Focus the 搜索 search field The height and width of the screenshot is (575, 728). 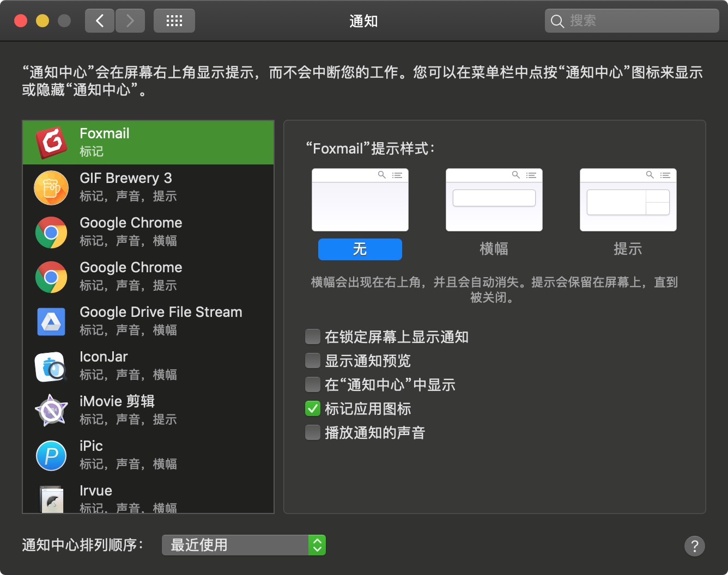(x=632, y=21)
